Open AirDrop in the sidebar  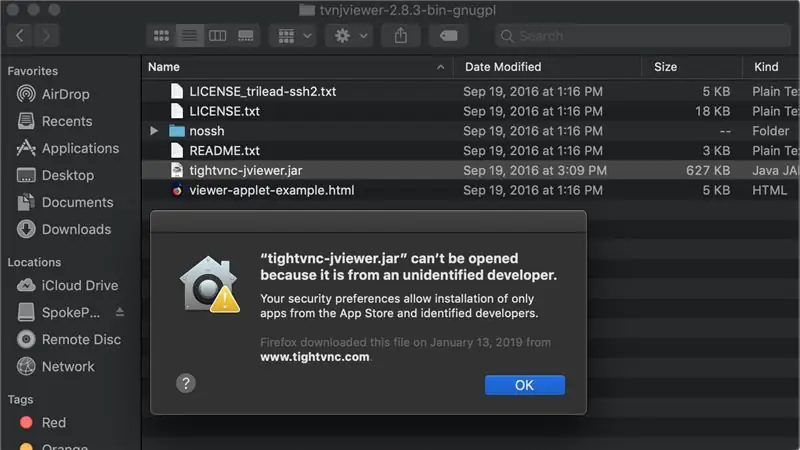click(53, 94)
